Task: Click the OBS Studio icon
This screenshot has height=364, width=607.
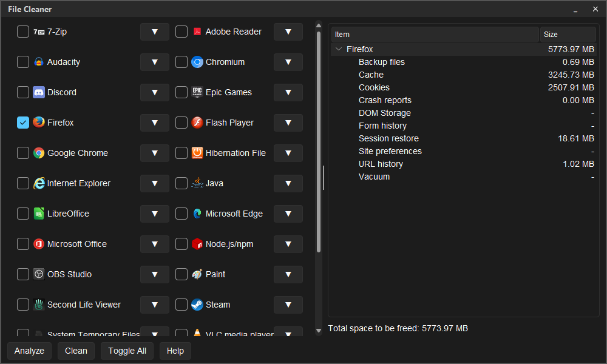Action: (39, 274)
